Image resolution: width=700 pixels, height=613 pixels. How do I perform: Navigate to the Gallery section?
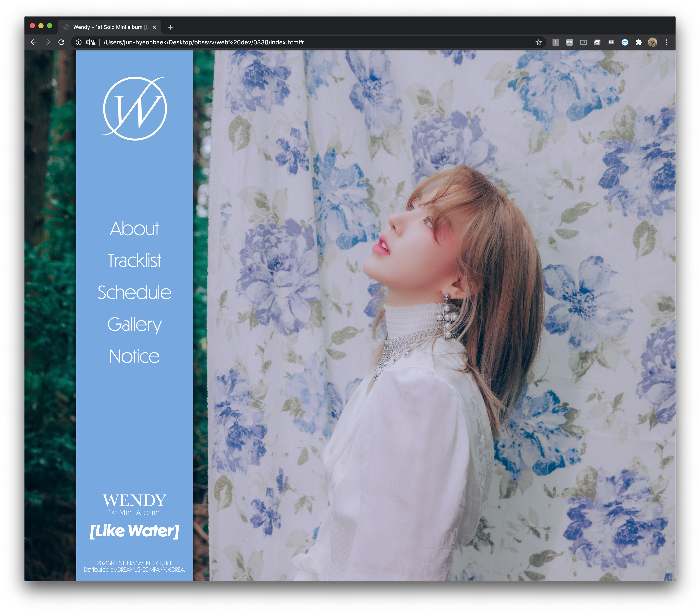coord(134,324)
